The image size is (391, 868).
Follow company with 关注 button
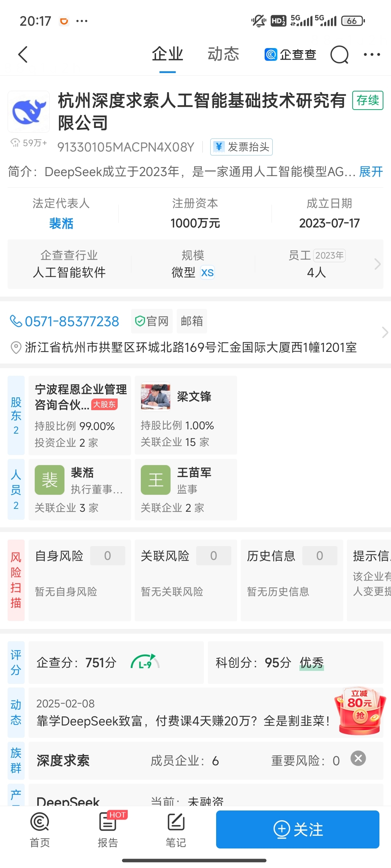pos(298,829)
